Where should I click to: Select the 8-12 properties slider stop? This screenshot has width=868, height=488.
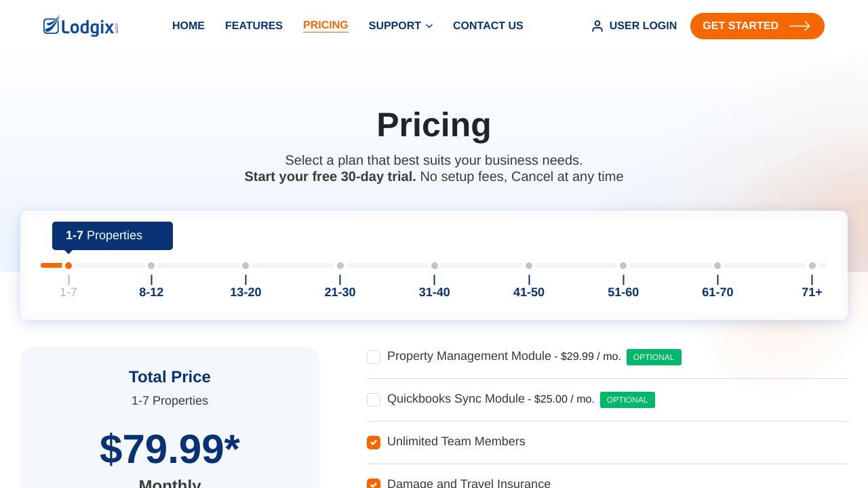point(151,266)
